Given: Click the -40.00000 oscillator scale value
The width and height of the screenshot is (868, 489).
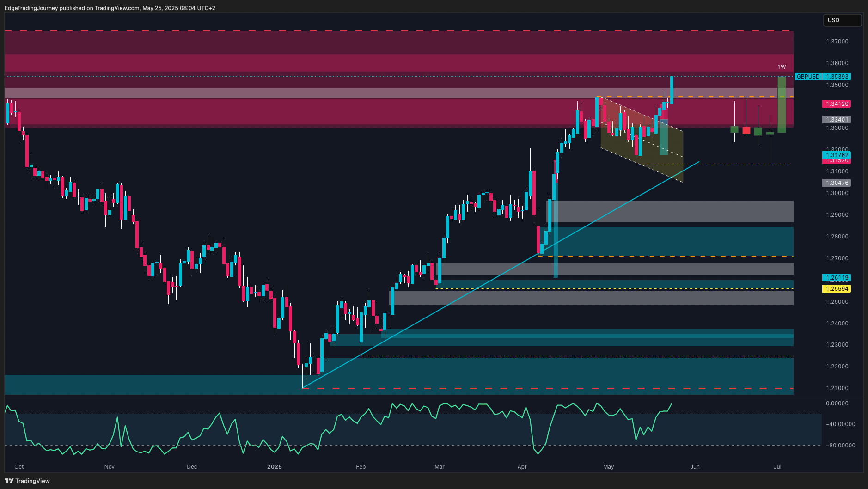Looking at the screenshot, I should (x=840, y=424).
